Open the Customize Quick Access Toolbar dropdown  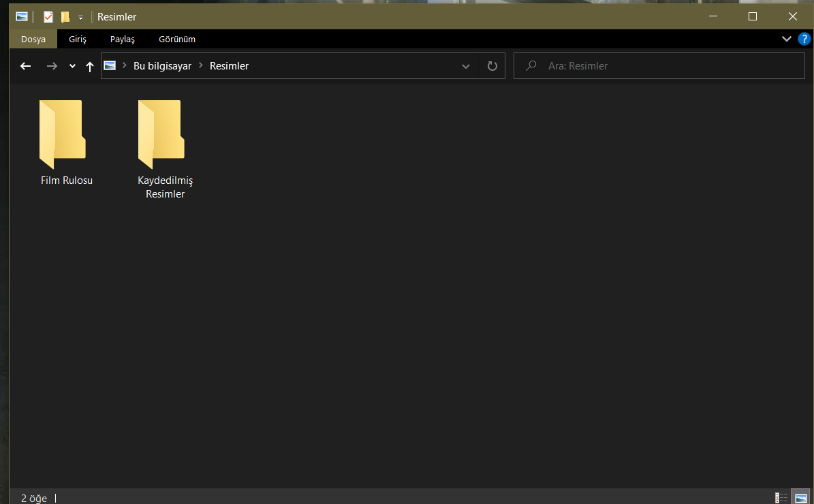click(x=80, y=18)
